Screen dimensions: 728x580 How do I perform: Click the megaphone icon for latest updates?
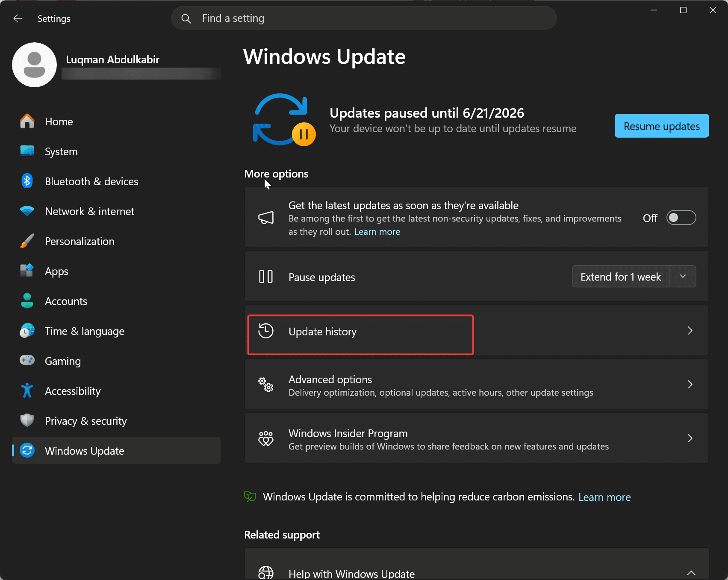(x=266, y=218)
